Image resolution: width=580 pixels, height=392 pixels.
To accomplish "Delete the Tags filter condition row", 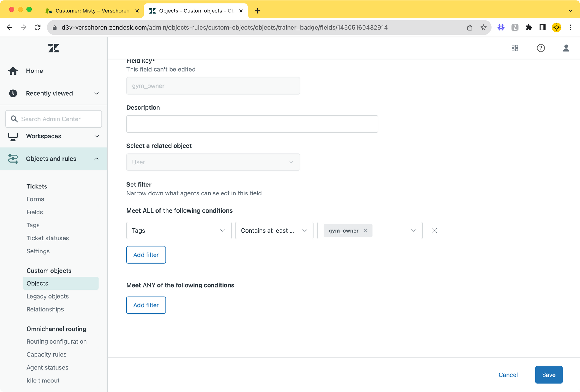I will (x=434, y=231).
